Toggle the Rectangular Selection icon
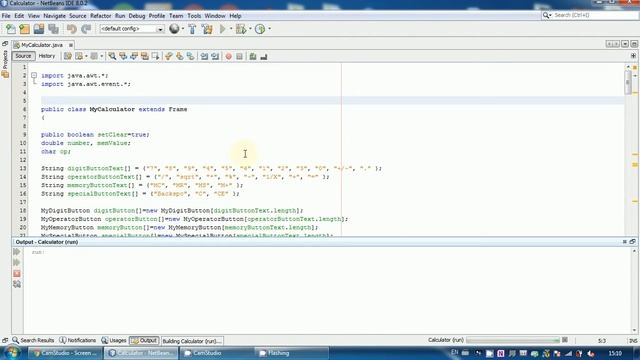The image size is (640, 360). [x=156, y=56]
